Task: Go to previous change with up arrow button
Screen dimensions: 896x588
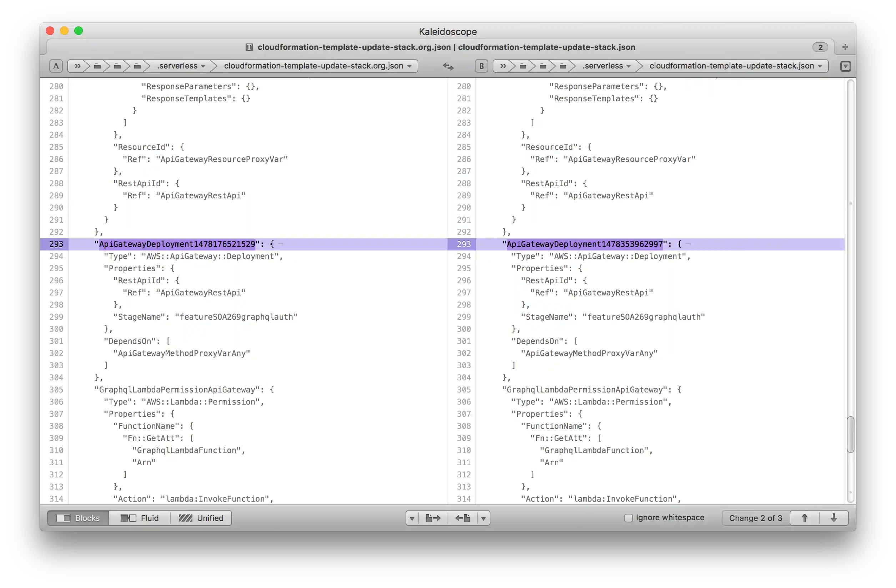Action: 805,518
